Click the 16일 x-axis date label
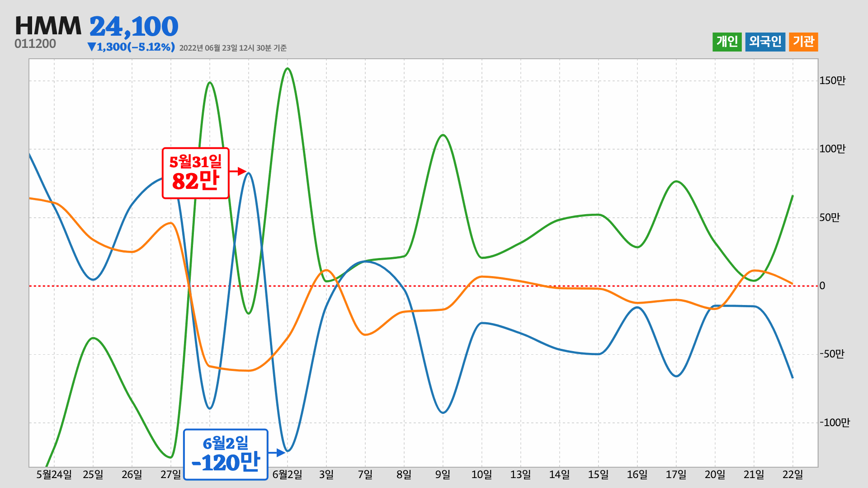Image resolution: width=868 pixels, height=488 pixels. (637, 475)
